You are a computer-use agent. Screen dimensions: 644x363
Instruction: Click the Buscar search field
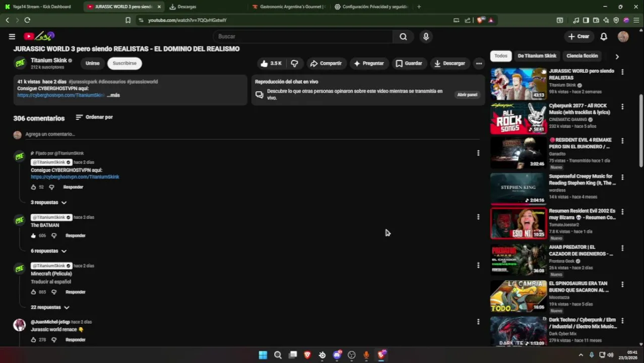303,36
